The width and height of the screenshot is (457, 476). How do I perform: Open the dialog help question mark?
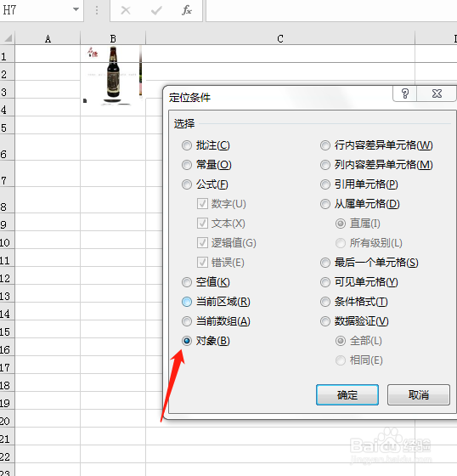pyautogui.click(x=405, y=93)
